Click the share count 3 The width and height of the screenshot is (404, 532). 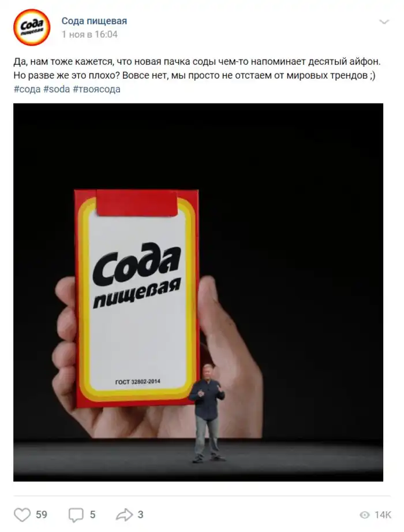click(x=141, y=515)
